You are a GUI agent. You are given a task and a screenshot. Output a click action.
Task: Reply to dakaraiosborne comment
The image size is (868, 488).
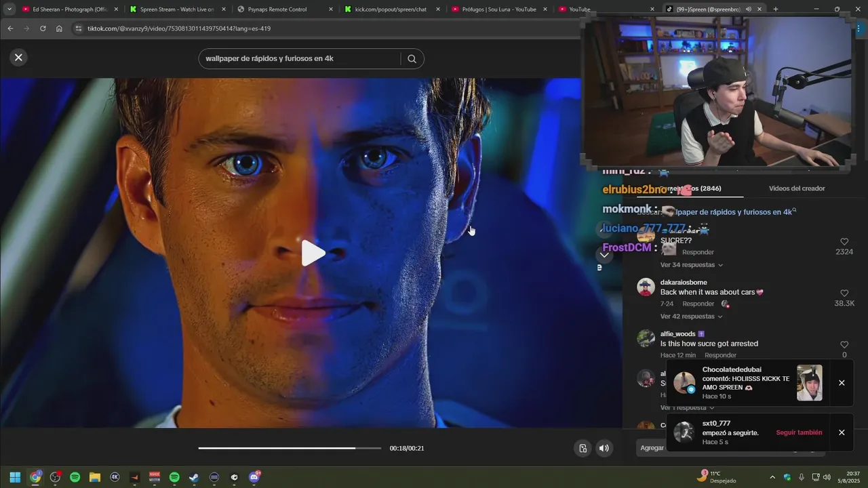698,304
